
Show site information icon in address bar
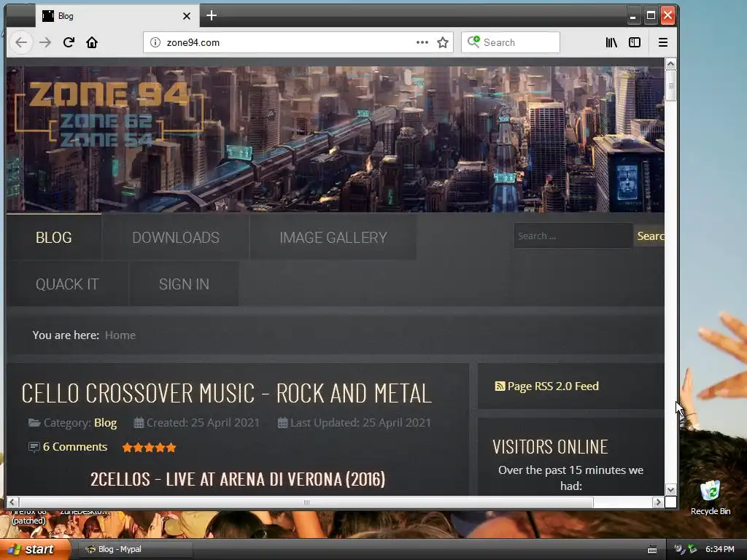pyautogui.click(x=155, y=42)
